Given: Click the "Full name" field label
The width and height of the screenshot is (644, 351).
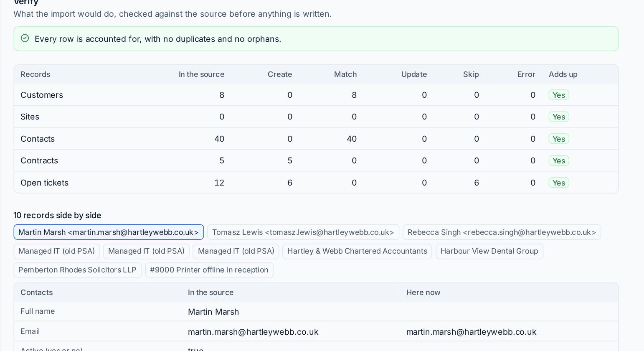Looking at the screenshot, I should coord(38,311).
